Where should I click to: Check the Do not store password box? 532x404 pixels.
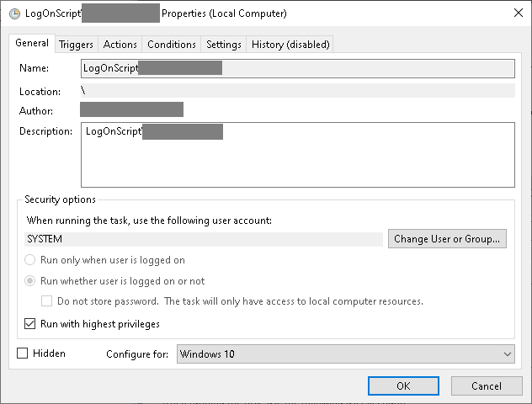[48, 301]
